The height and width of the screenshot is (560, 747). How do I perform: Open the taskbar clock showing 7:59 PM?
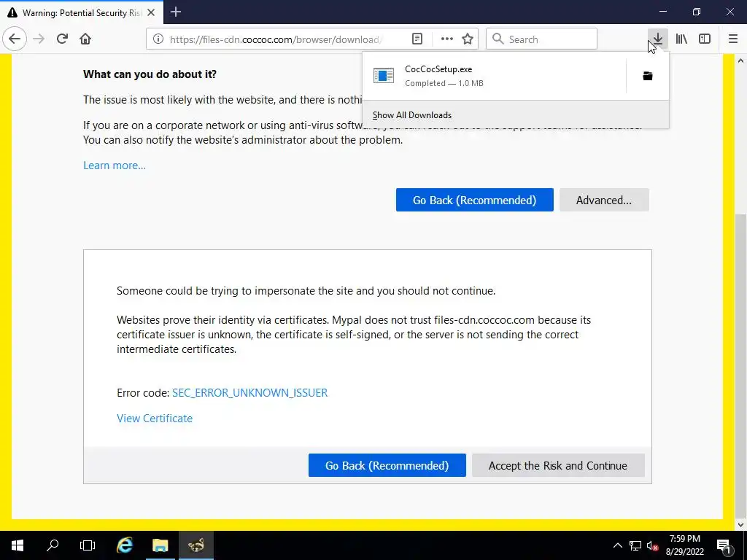point(685,545)
